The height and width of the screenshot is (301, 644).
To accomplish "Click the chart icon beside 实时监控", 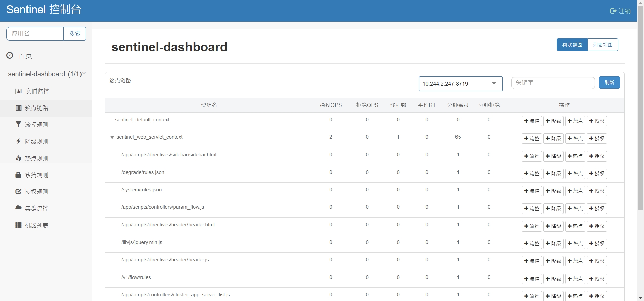I will click(x=19, y=91).
